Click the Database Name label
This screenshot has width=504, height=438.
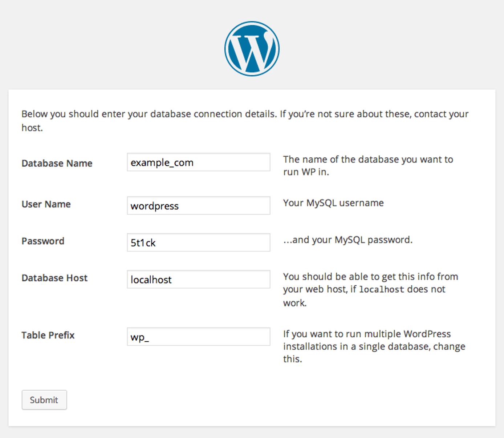click(x=57, y=163)
